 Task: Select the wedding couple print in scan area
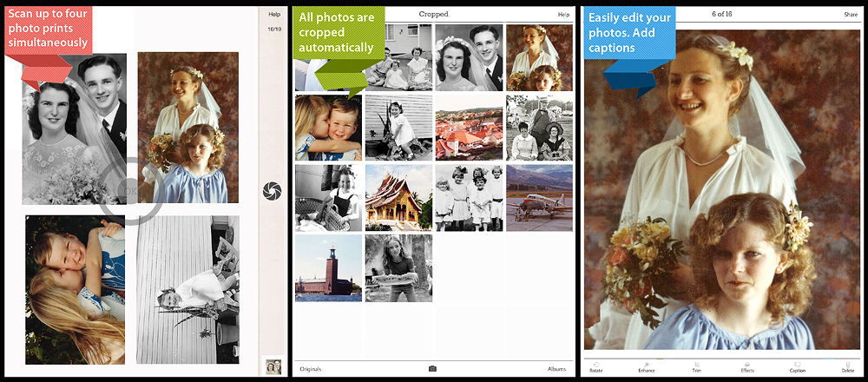click(x=74, y=129)
